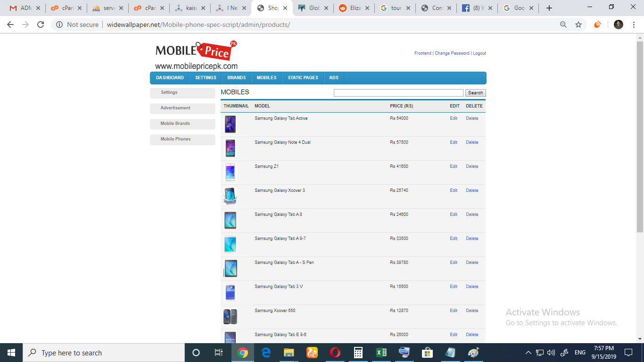The image size is (644, 362).
Task: Open the MOBILES menu item
Action: point(266,78)
